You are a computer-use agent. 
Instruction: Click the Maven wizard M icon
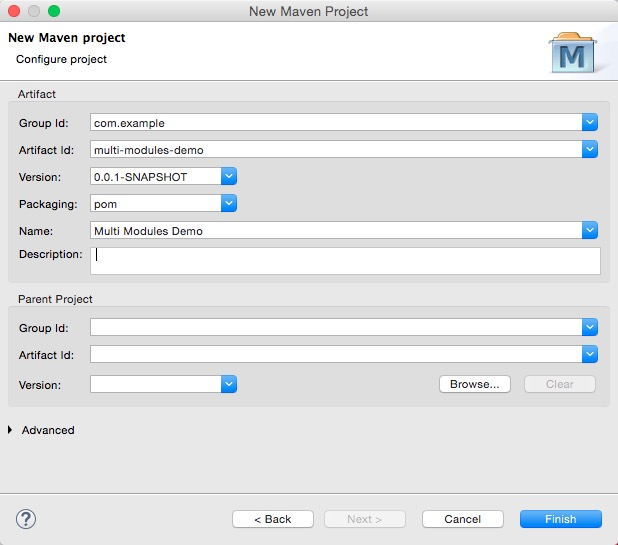572,55
